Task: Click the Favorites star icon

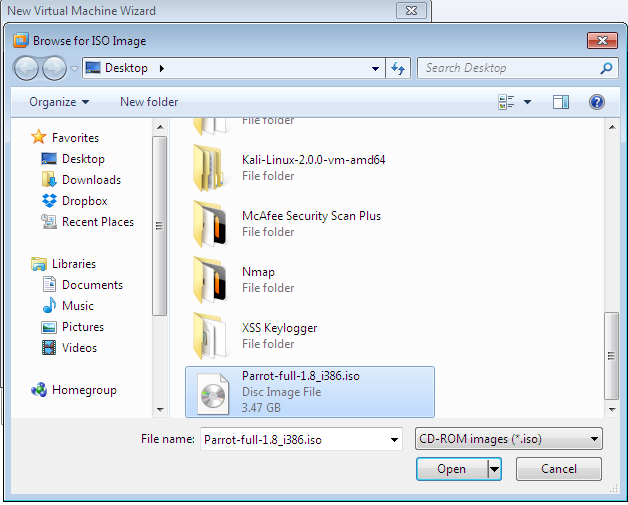Action: [x=39, y=137]
